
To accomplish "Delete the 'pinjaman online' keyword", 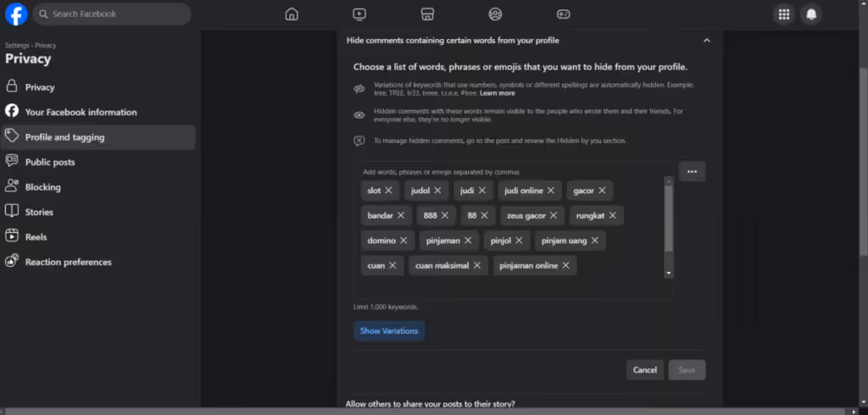I will [566, 265].
